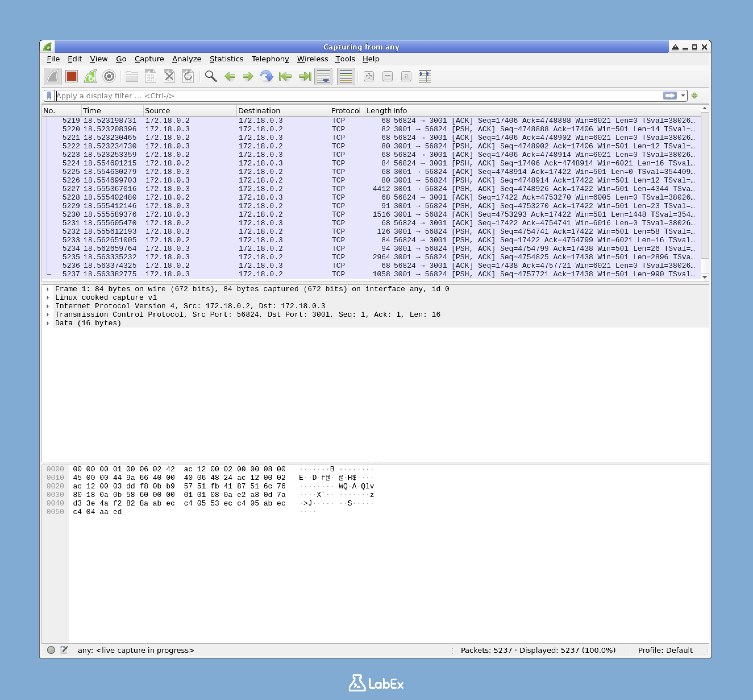Apply the display filter with the arrow button

(x=671, y=96)
